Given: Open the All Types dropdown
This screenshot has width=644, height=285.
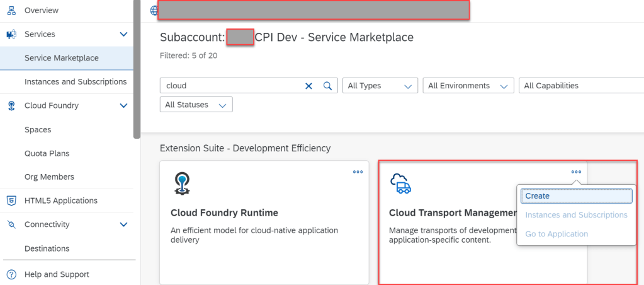Looking at the screenshot, I should click(x=380, y=86).
